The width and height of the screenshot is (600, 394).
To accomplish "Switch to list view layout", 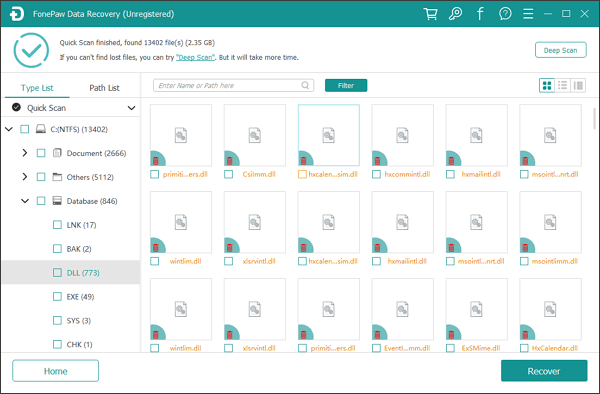I will 562,85.
